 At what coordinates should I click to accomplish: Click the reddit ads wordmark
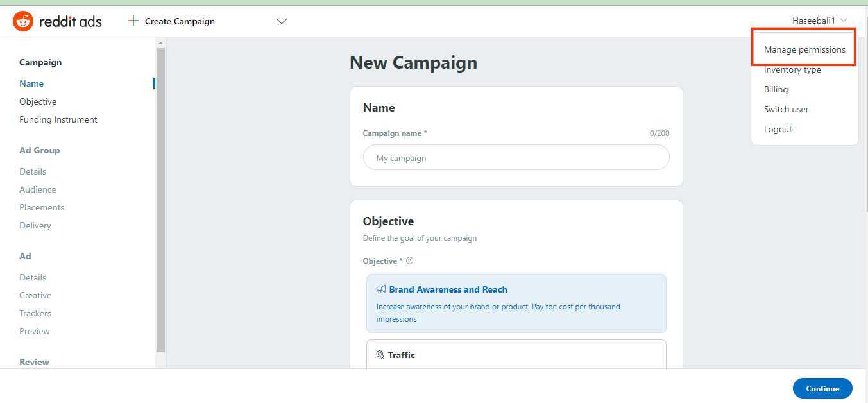click(71, 21)
